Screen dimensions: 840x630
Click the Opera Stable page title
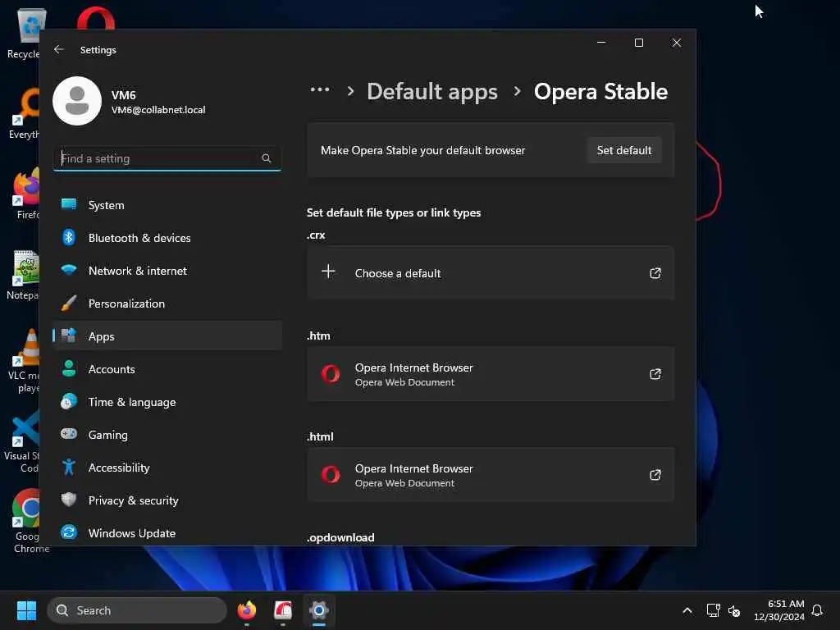point(600,92)
